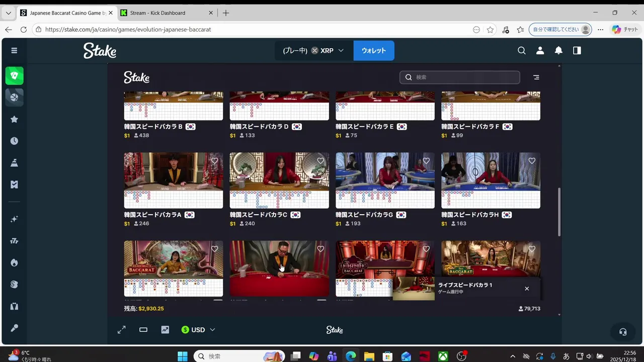The height and width of the screenshot is (362, 644).
Task: Favorite the 韓国スピードバカラA table heart
Action: coord(215,161)
